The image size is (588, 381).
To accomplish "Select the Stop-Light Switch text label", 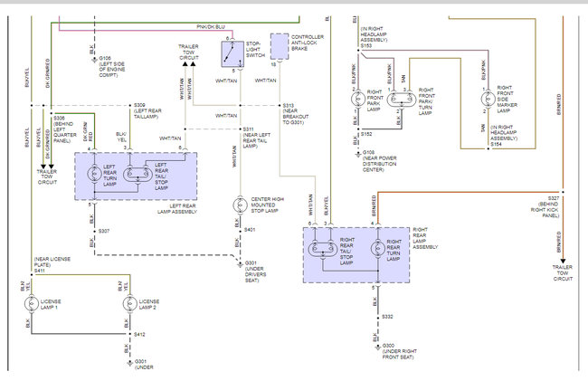I will pos(255,50).
